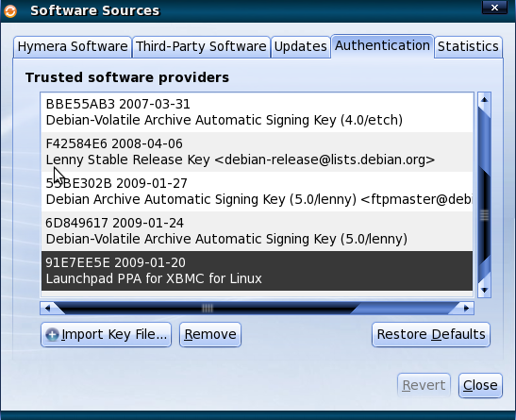Click Restore Defaults button

coord(431,334)
